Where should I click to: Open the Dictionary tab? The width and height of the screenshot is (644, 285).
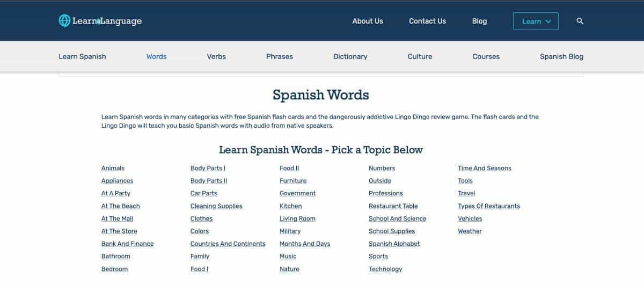350,56
